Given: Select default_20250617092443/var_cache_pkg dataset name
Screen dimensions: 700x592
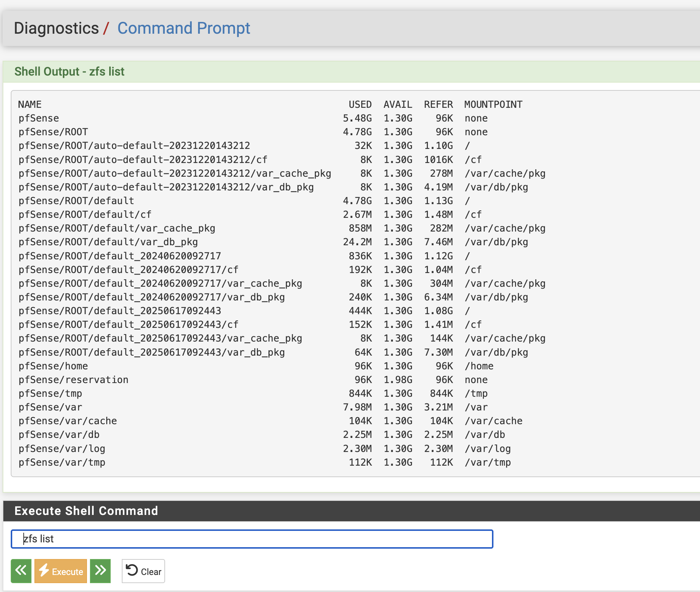Looking at the screenshot, I should (x=160, y=338).
